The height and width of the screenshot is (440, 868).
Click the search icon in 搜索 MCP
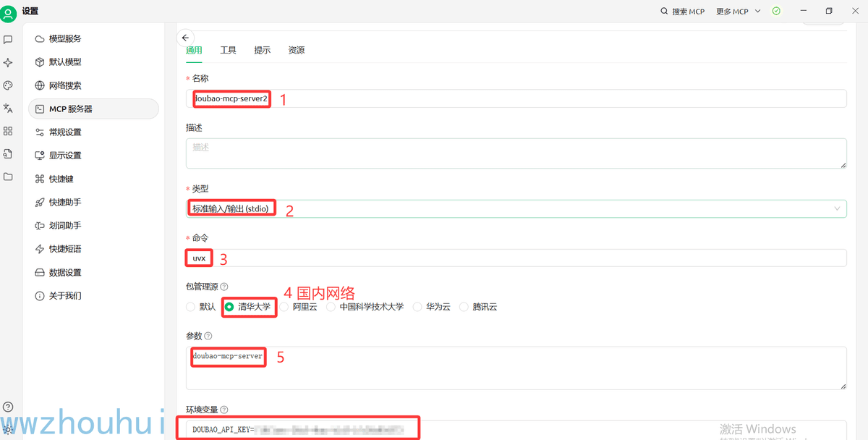(x=665, y=12)
